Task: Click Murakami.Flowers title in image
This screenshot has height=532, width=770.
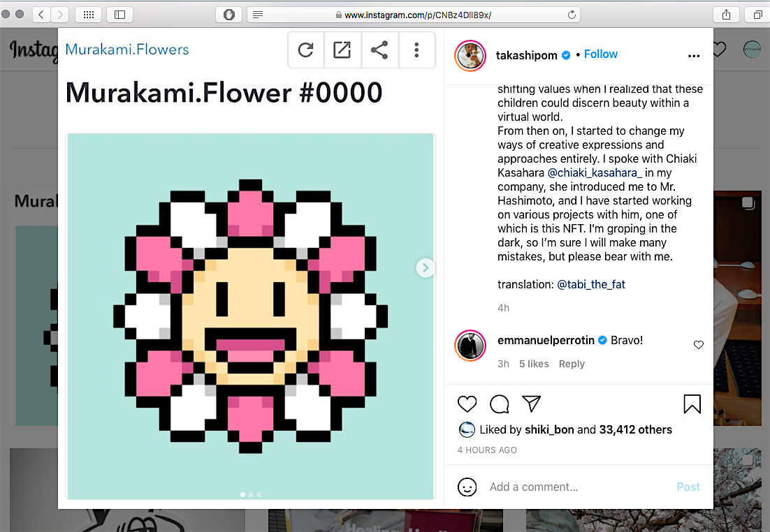Action: coord(126,50)
